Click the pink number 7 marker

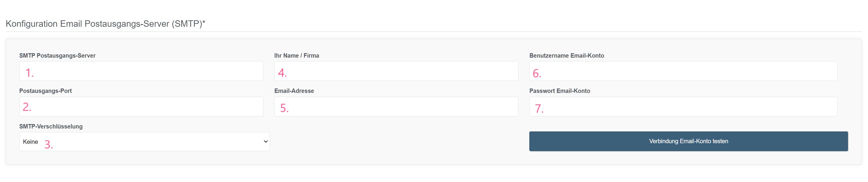(x=539, y=108)
